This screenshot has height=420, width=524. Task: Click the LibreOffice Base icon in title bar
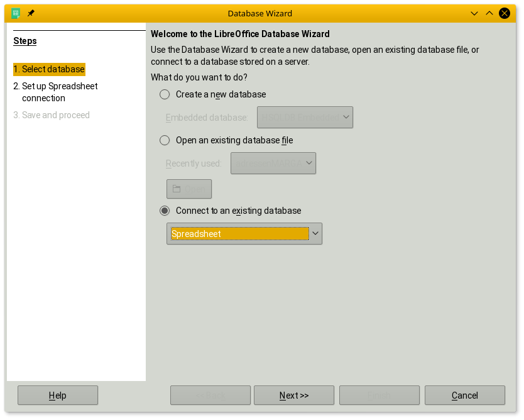16,13
